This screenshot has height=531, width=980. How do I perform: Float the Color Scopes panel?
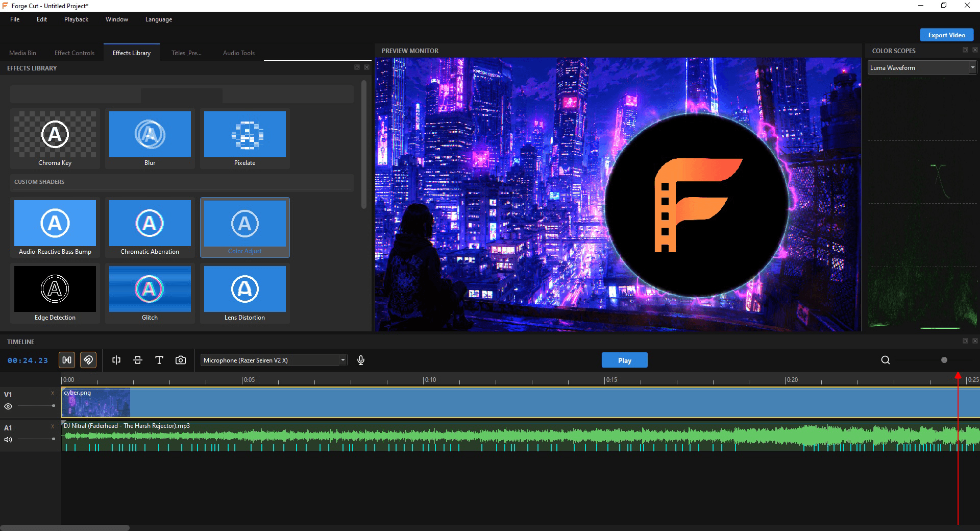coord(965,50)
